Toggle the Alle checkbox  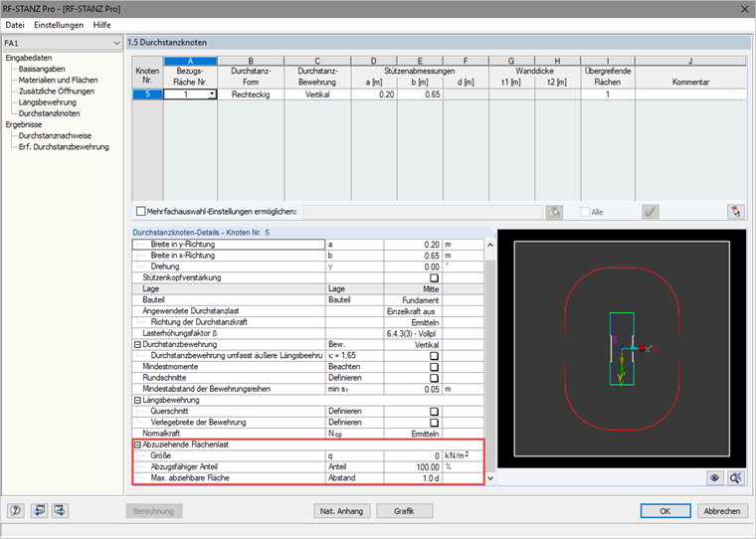[x=585, y=212]
